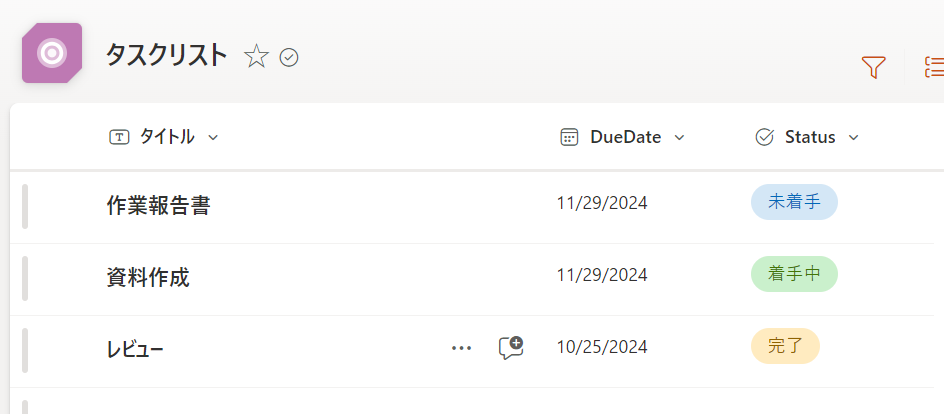This screenshot has width=944, height=414.
Task: Open the filter pane funnel icon
Action: point(873,67)
